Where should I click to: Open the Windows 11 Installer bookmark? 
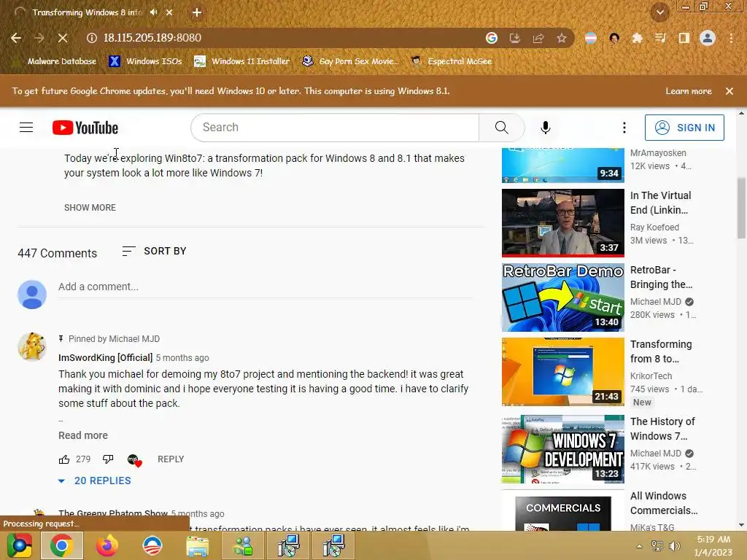coord(242,61)
